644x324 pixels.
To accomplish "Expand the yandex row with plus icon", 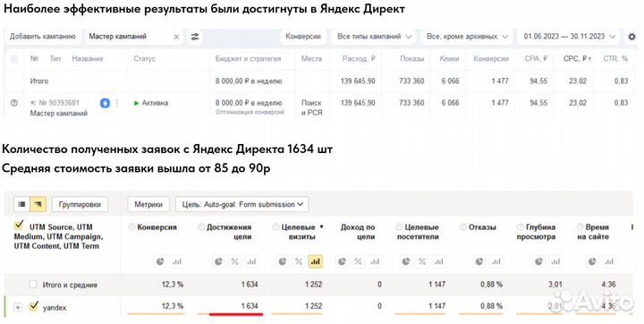I will click(18, 308).
